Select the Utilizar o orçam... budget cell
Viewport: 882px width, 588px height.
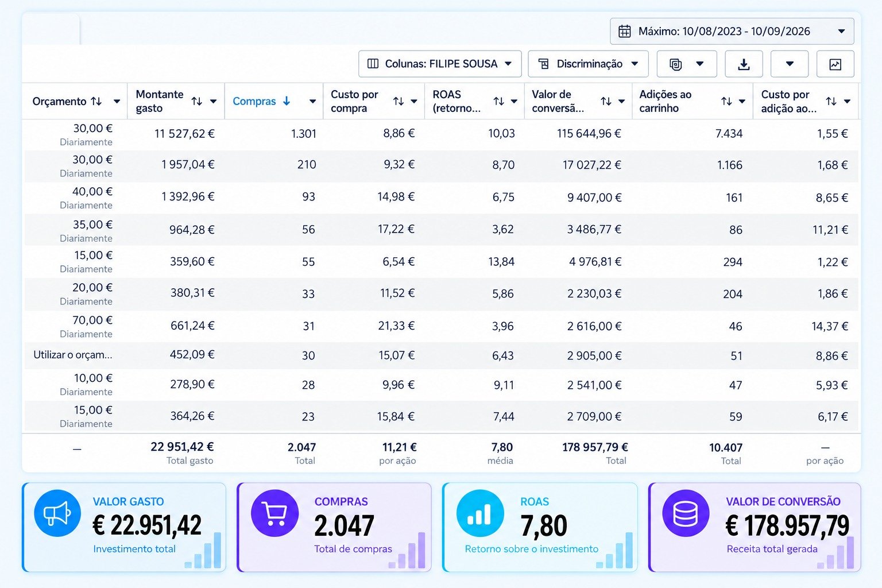(73, 355)
